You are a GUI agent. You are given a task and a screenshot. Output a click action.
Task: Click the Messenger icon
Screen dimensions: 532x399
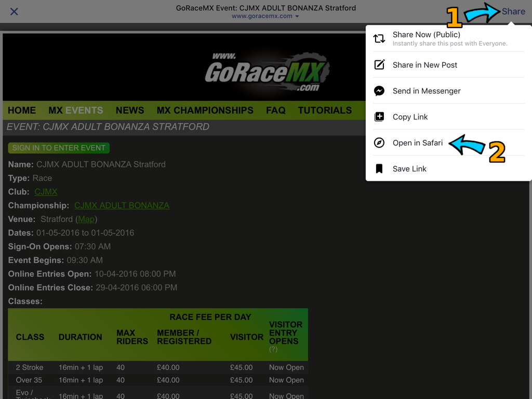pyautogui.click(x=379, y=90)
